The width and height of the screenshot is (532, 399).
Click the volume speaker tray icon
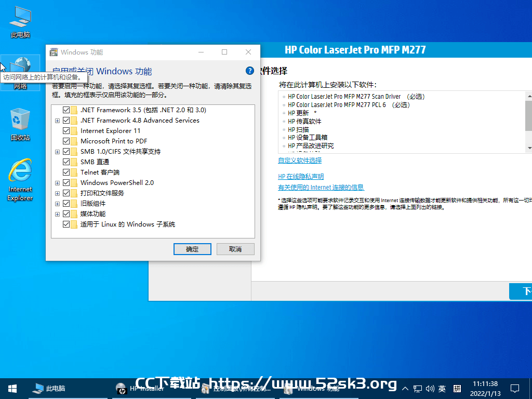(x=430, y=389)
